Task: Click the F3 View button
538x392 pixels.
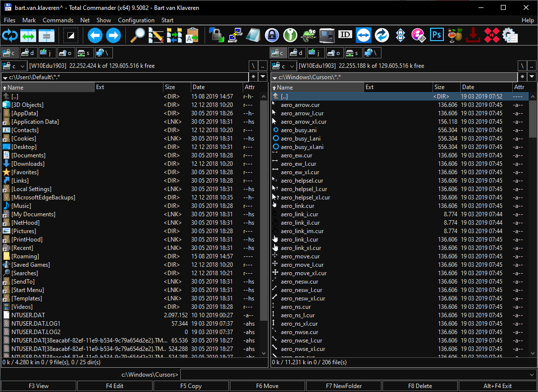Action: tap(39, 386)
